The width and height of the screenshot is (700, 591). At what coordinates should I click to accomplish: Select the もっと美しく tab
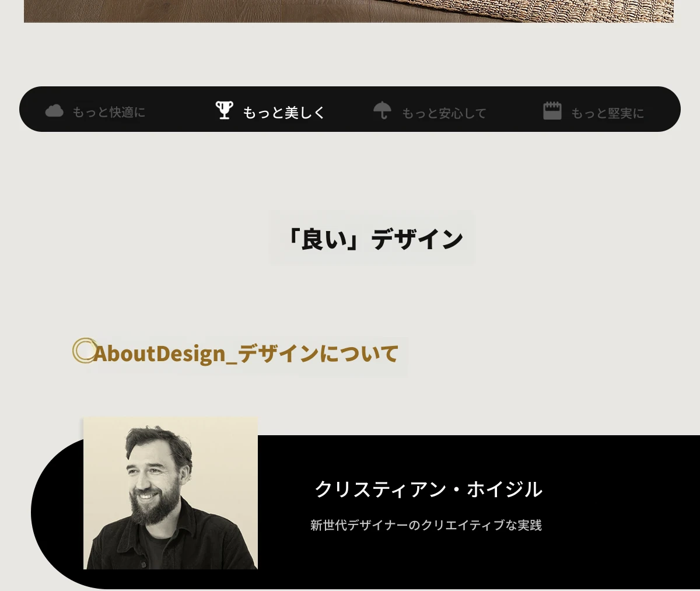coord(270,111)
